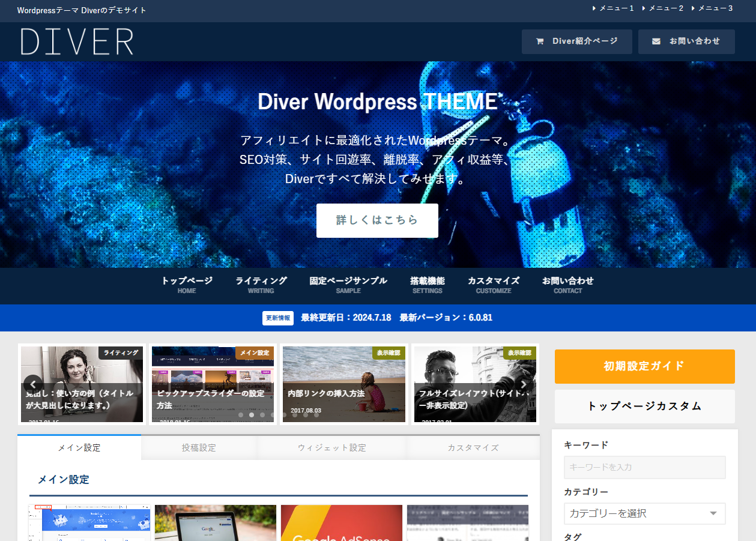Open 固定ページサンプル SAMPLE nav item
This screenshot has height=541, width=756.
point(348,285)
